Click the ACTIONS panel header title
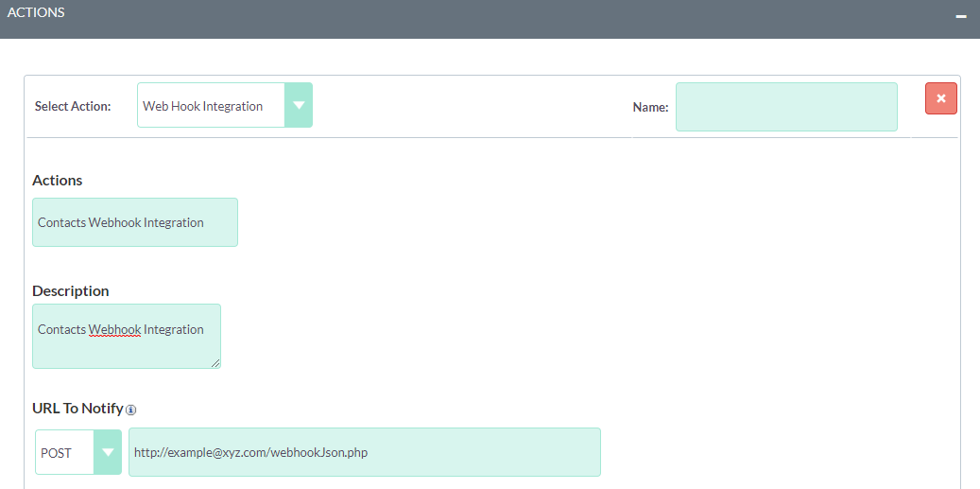This screenshot has height=489, width=980. (36, 12)
